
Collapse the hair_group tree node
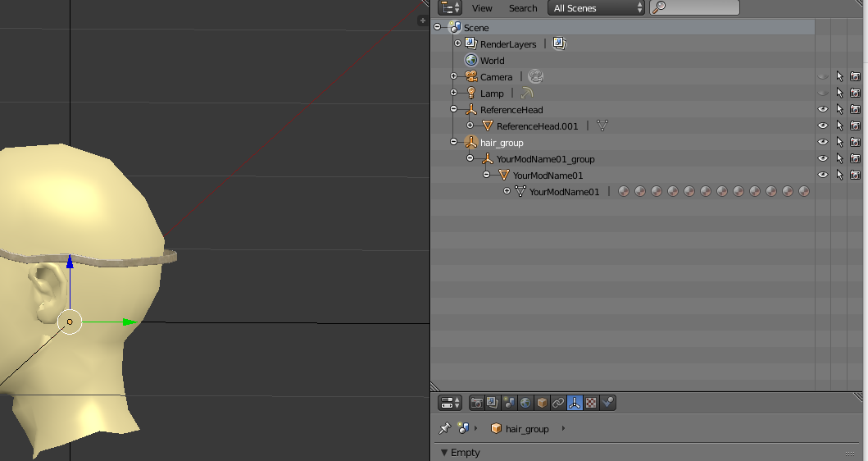click(x=453, y=141)
